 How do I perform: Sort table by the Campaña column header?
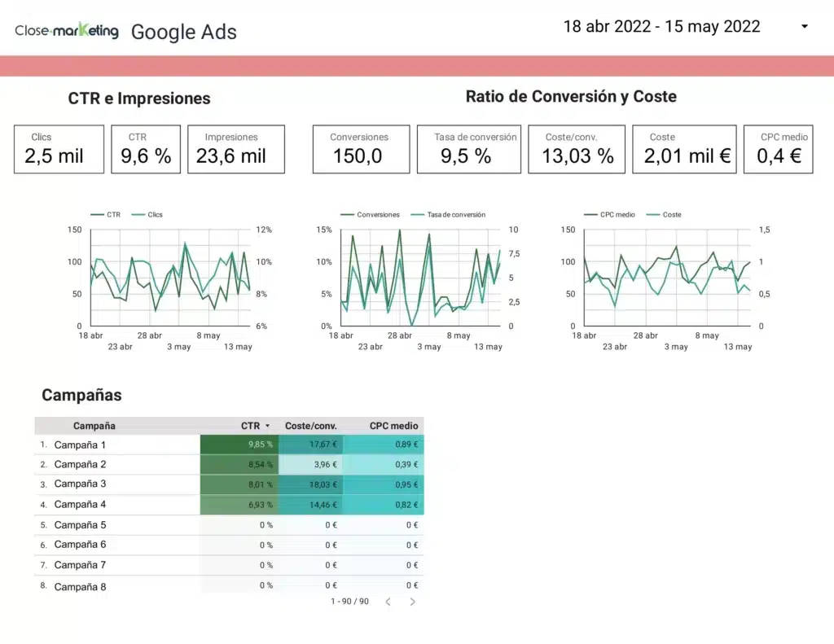(x=94, y=426)
